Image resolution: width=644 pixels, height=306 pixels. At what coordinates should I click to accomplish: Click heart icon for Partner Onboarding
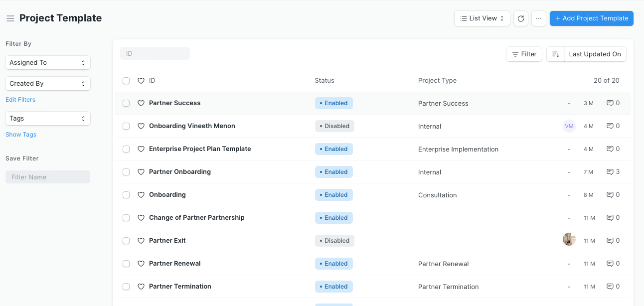pos(141,172)
